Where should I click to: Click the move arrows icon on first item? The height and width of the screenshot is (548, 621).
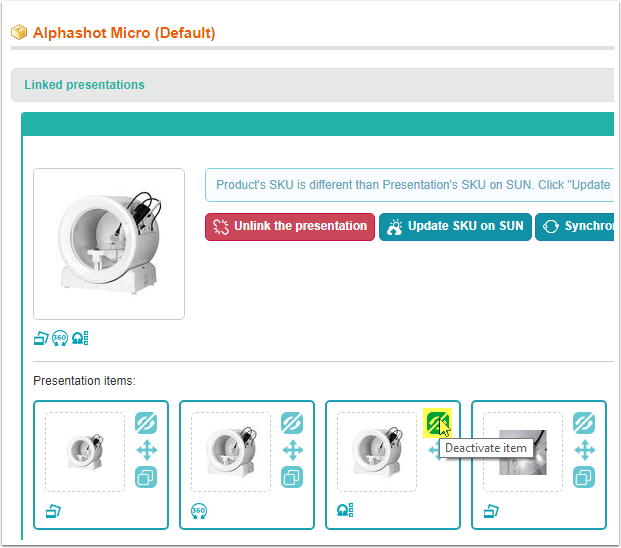point(147,450)
